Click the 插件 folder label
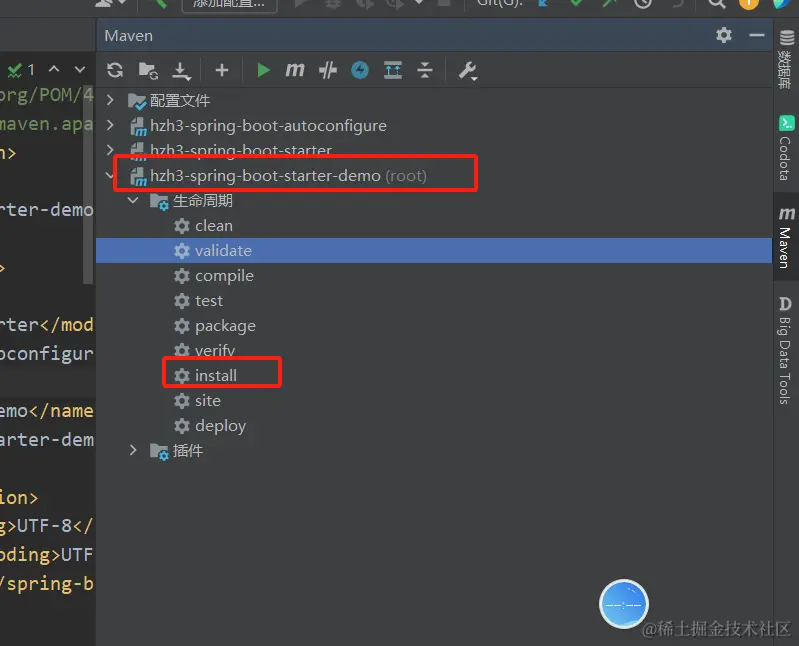 (188, 450)
